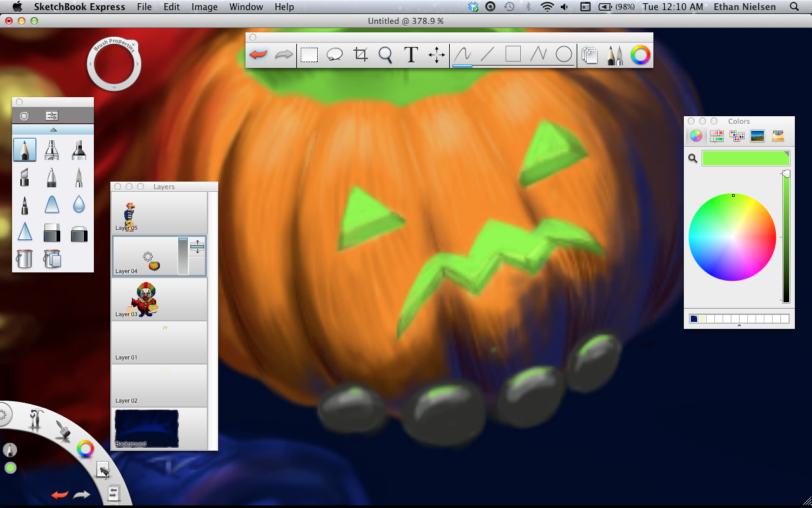This screenshot has height=508, width=812.
Task: Select the Zoom magnifier tool
Action: tap(386, 55)
